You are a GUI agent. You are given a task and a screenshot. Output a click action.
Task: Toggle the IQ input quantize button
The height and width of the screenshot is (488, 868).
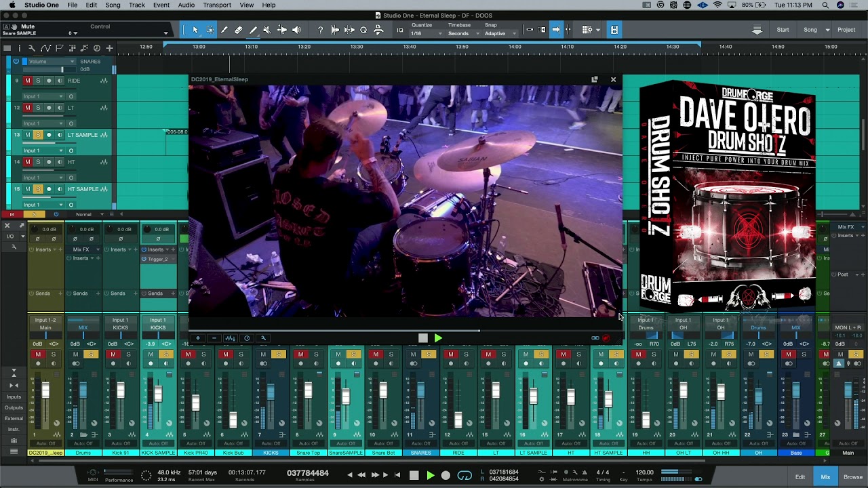click(x=399, y=30)
